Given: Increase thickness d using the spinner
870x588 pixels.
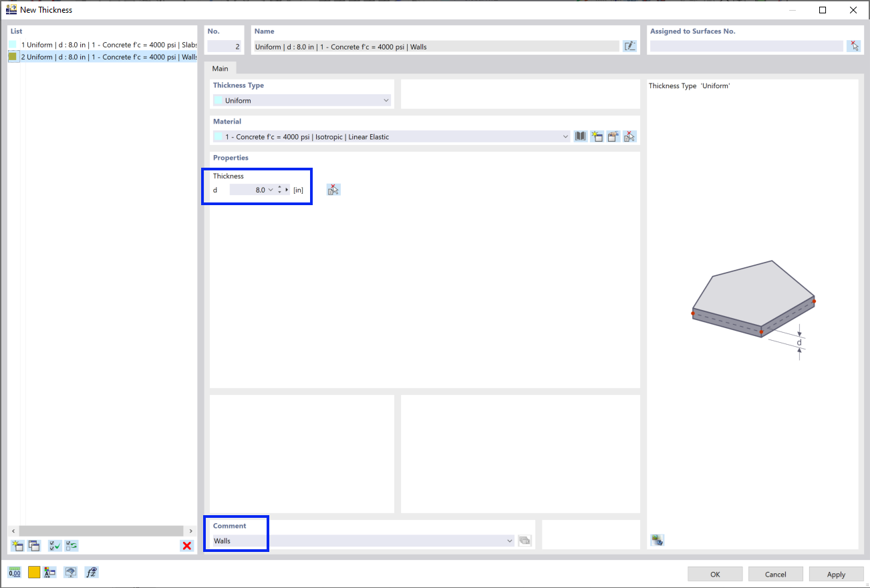Looking at the screenshot, I should click(279, 186).
